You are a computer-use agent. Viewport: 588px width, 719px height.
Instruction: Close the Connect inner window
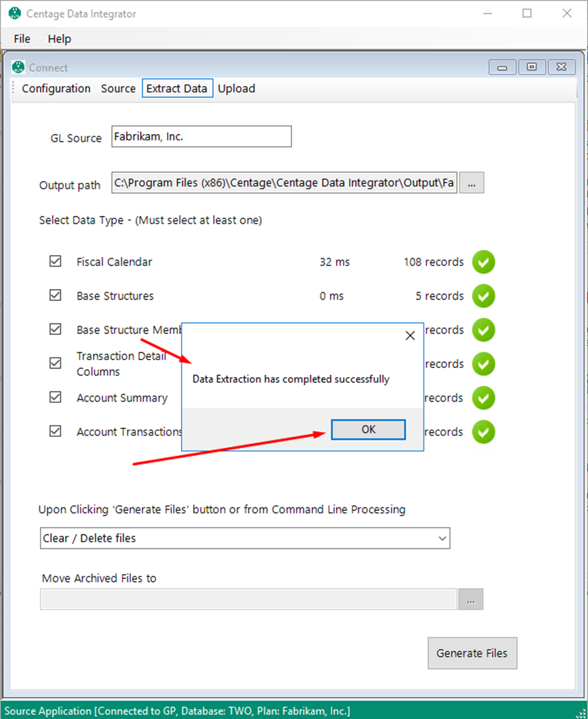click(561, 68)
